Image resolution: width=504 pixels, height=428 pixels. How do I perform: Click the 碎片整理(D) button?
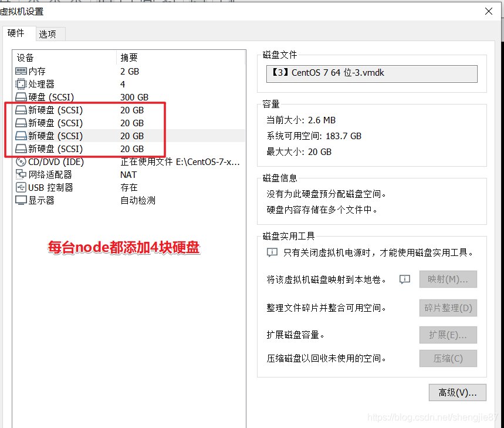(x=448, y=308)
